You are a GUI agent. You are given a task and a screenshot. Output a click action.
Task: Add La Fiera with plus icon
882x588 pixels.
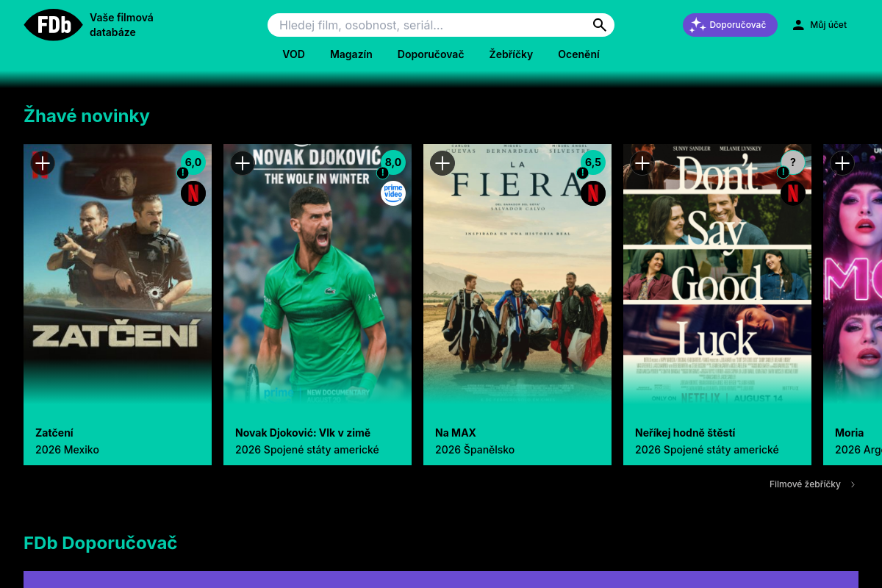[442, 163]
